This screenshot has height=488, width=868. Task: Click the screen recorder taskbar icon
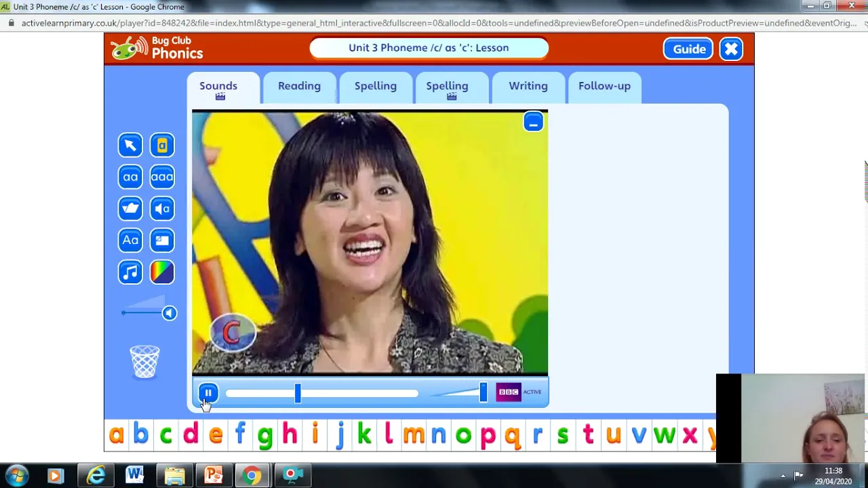[293, 476]
